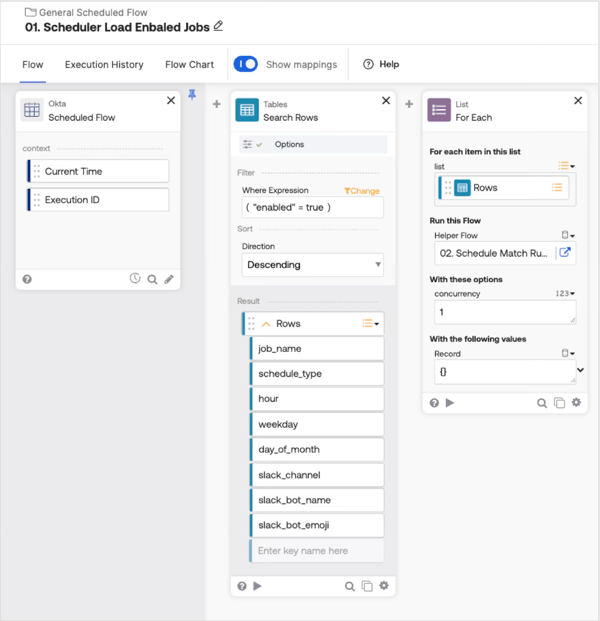Select the slack_bot_emoji result field
The image size is (600, 621).
pos(317,525)
